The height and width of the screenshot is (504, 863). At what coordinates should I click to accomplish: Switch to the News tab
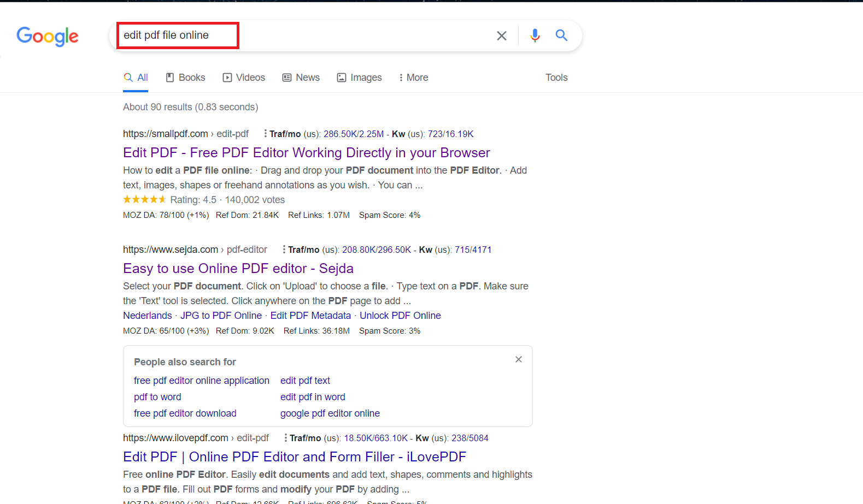pos(301,78)
